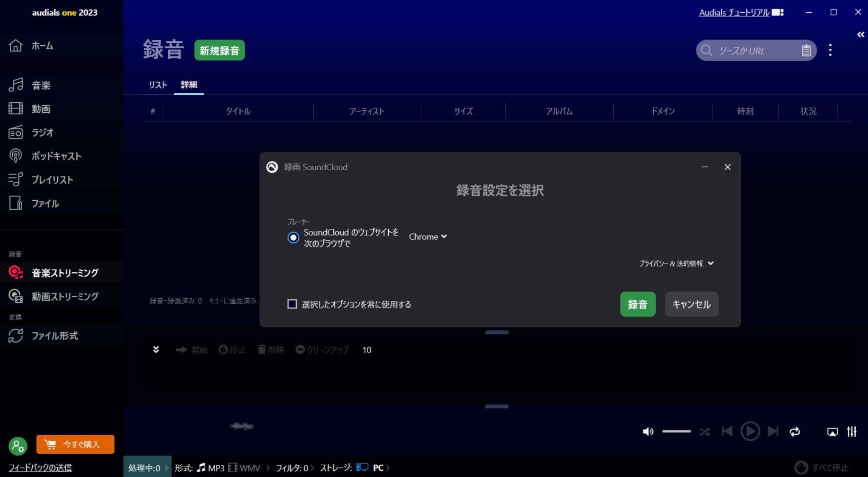Click the lower panel splitter handle

(x=497, y=407)
